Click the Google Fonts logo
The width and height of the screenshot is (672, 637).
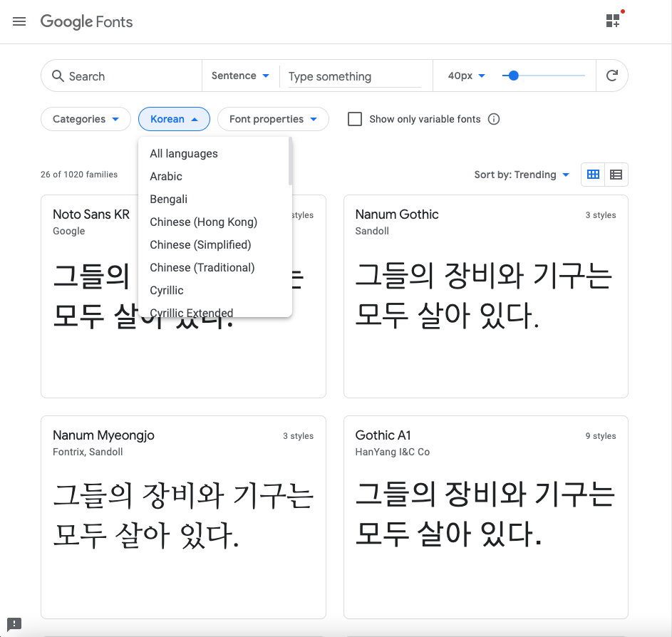click(x=86, y=21)
